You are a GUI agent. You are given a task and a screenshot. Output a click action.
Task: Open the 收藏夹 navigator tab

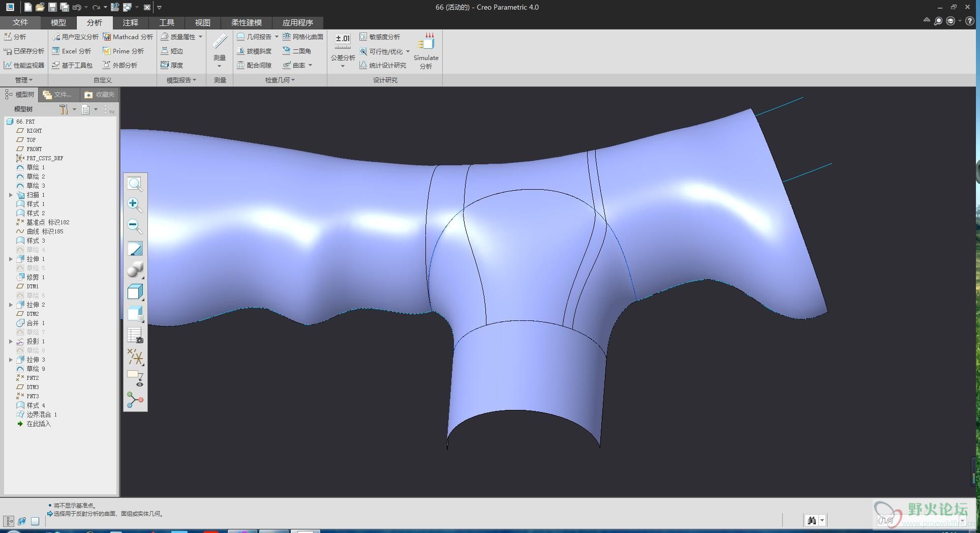[x=100, y=95]
